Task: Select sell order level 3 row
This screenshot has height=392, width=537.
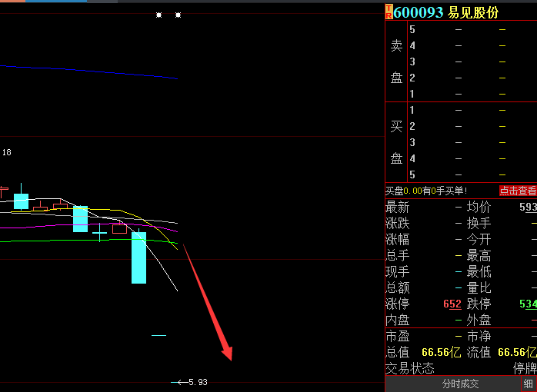Action: coord(472,61)
